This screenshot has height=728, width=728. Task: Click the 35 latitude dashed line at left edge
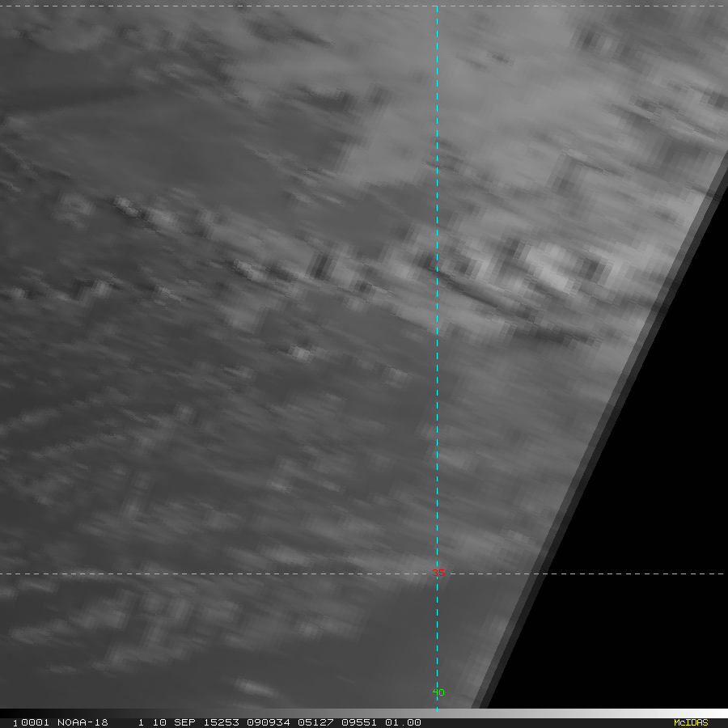8,574
